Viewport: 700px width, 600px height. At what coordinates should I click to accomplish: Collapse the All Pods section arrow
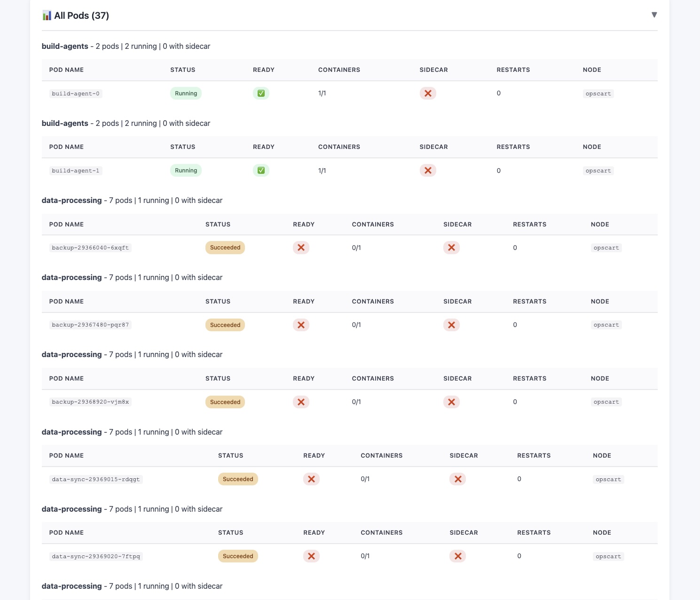(654, 15)
